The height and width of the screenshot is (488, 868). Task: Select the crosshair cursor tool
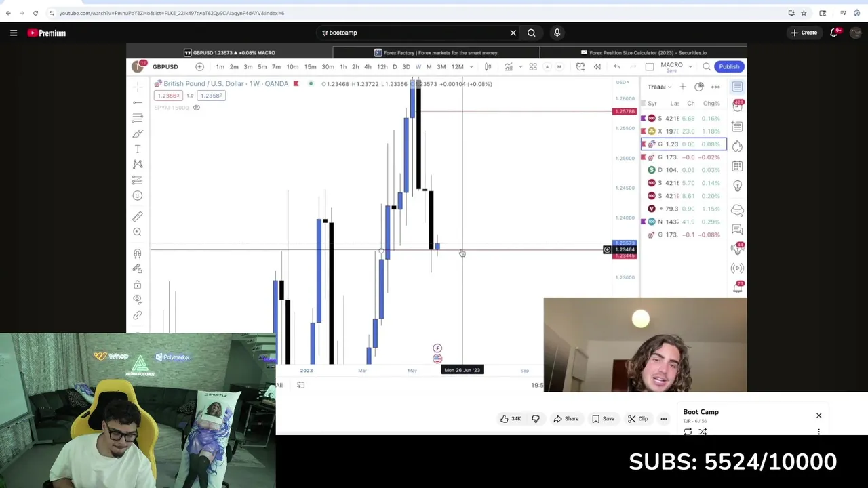coord(138,87)
